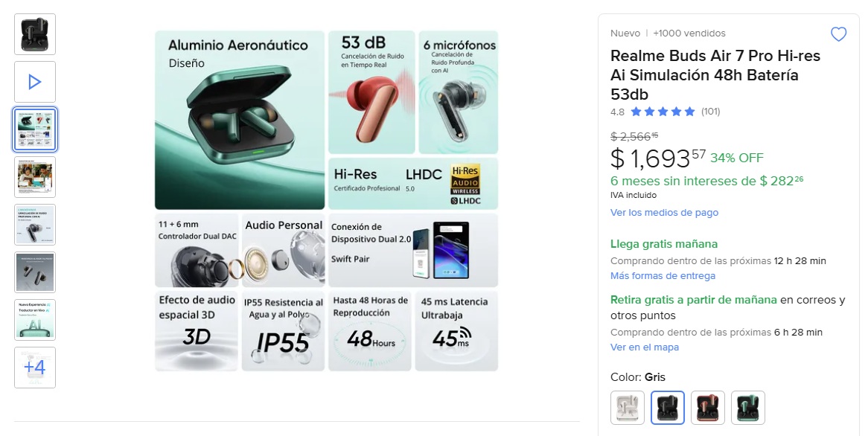Play the product video thumbnail
Screen dimensions: 868x436
tap(35, 82)
